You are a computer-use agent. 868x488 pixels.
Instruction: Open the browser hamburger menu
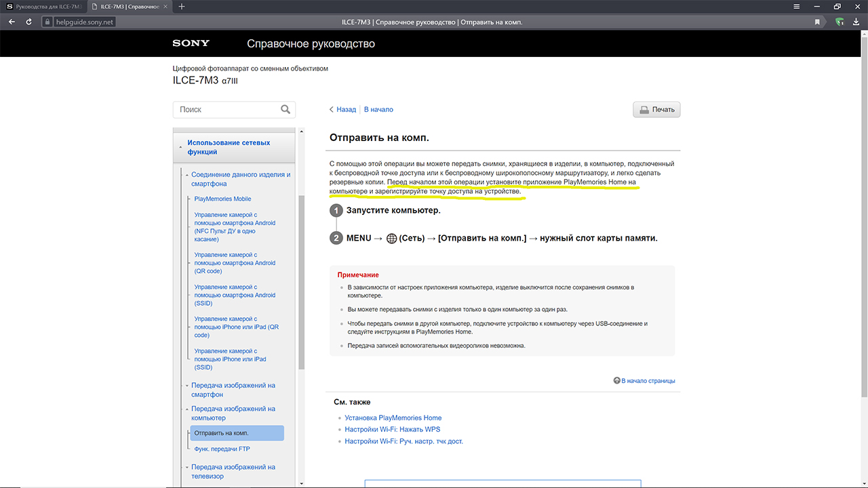796,6
